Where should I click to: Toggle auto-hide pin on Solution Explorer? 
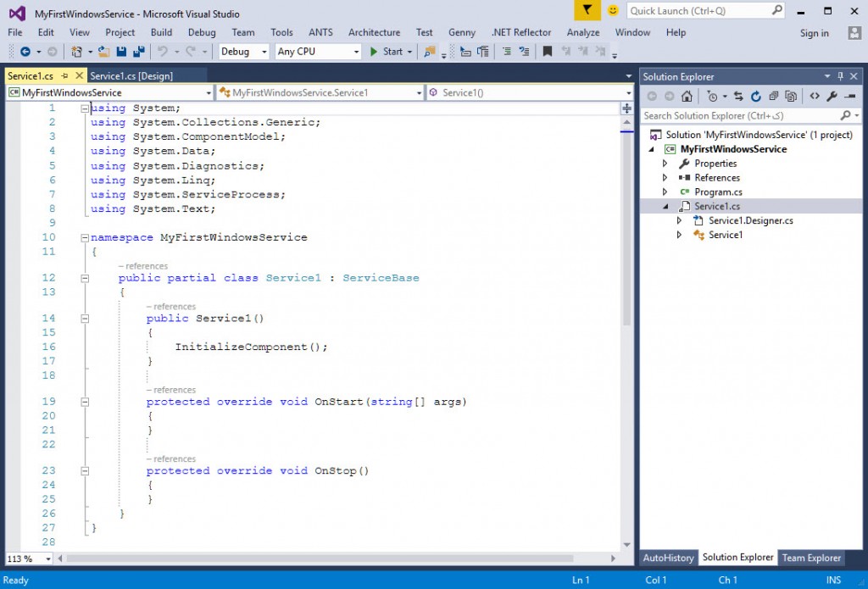(841, 76)
